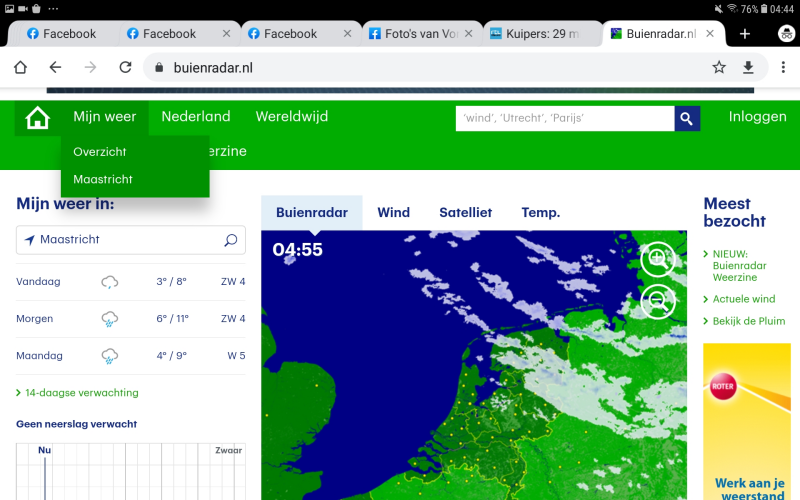Tap the incognito icon in tab strip

click(786, 34)
